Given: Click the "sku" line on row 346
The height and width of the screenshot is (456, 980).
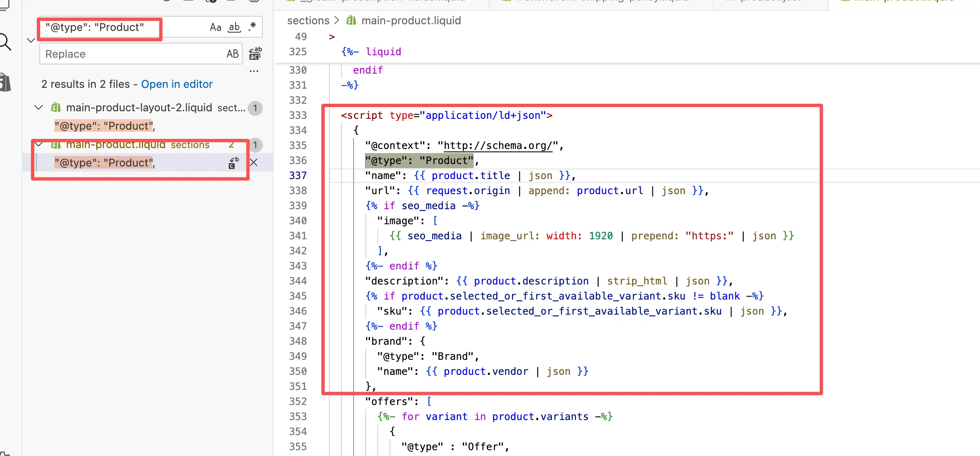Looking at the screenshot, I should point(582,311).
